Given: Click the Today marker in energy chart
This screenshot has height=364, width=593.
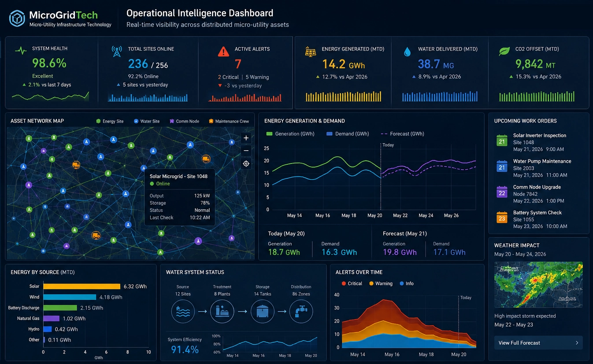Looking at the screenshot, I should coord(388,145).
